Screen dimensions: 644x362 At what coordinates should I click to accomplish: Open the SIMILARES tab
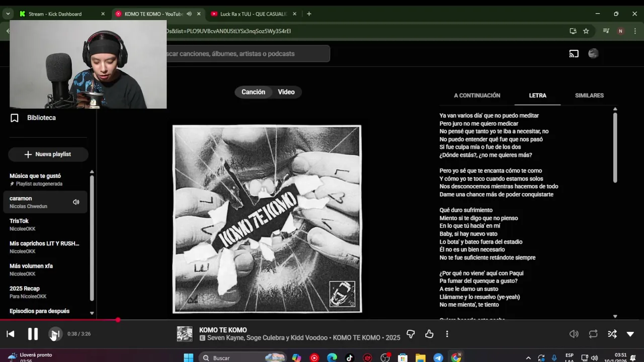click(589, 96)
